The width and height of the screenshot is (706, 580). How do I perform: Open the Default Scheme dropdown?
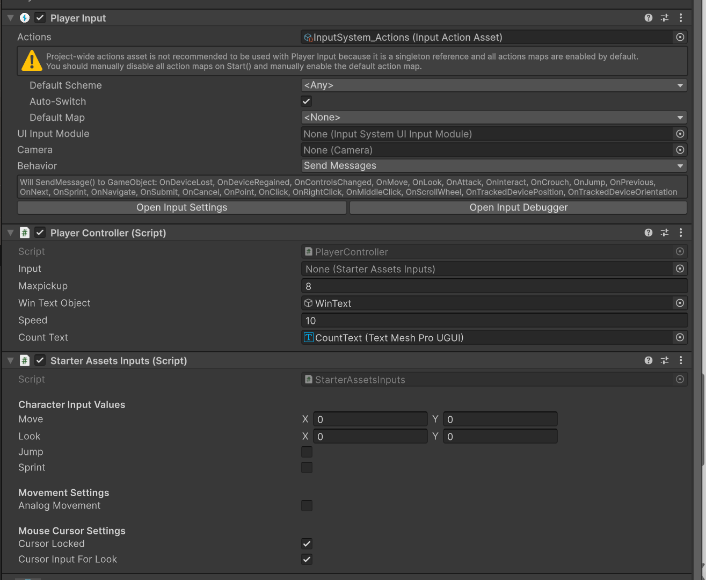494,85
